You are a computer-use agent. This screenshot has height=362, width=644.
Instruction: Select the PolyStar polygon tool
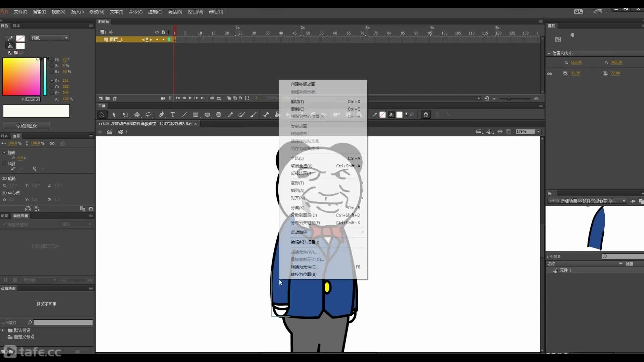point(219,115)
